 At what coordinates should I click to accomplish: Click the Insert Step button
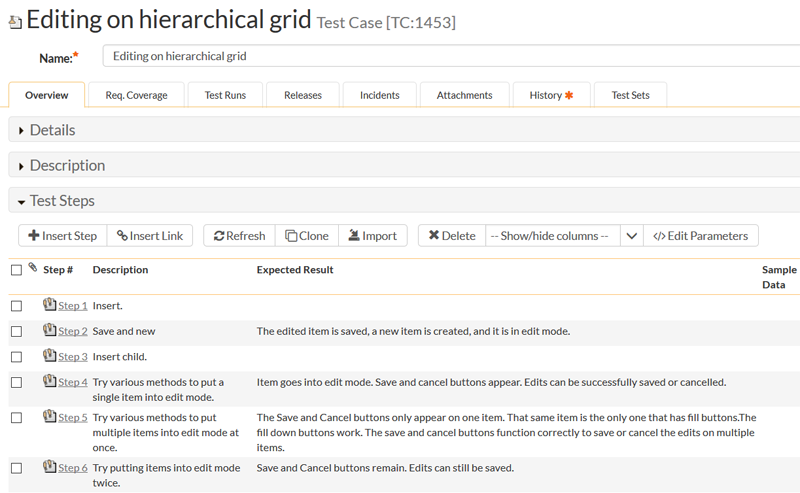pos(62,236)
